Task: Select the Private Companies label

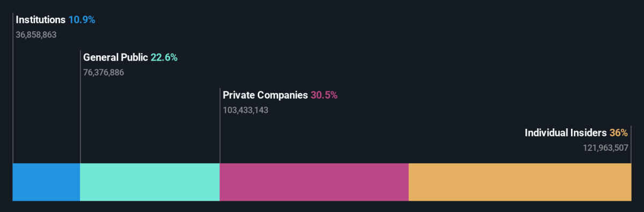Action: tap(265, 95)
